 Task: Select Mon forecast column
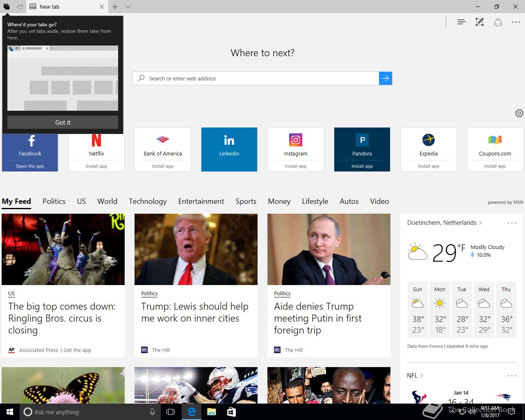point(440,310)
